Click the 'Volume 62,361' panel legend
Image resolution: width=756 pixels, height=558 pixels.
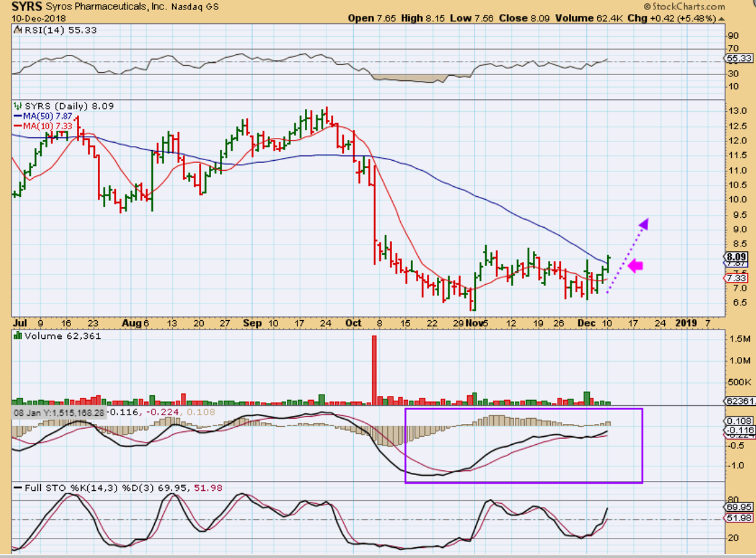tap(63, 336)
